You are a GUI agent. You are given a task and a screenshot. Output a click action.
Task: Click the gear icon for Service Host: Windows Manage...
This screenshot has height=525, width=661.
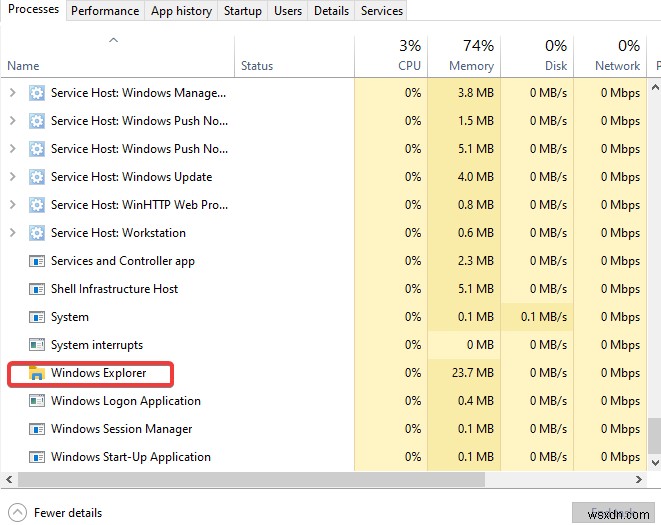pyautogui.click(x=37, y=93)
